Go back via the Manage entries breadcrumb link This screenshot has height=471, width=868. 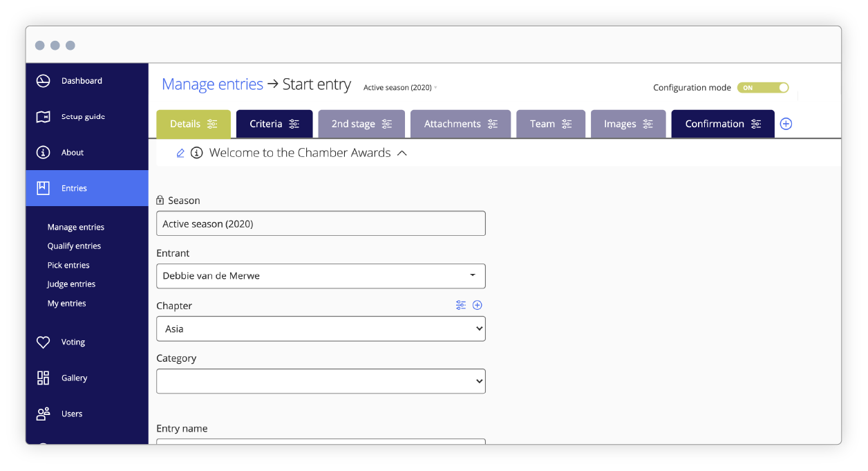tap(212, 84)
